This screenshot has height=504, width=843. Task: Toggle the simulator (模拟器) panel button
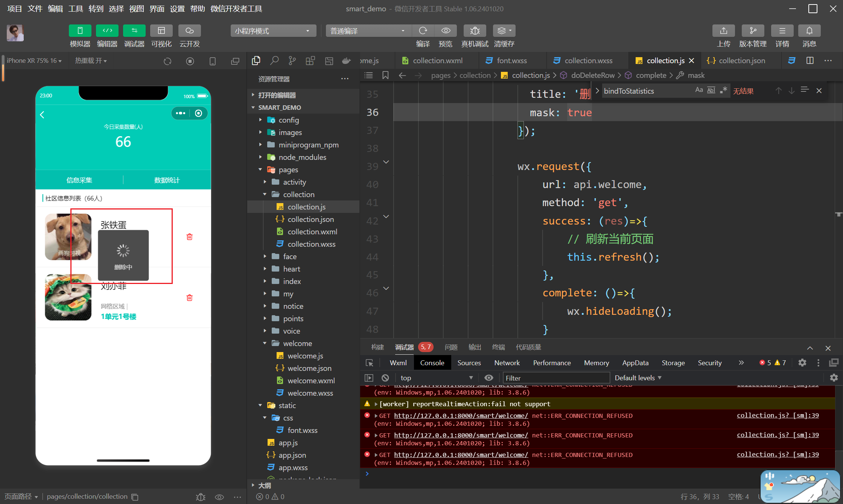[80, 30]
